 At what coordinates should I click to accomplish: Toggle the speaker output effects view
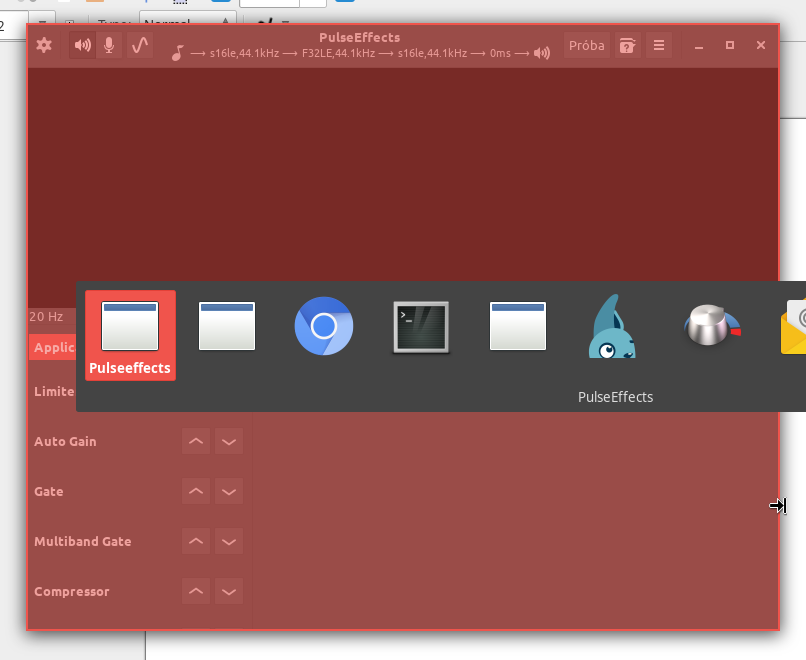(x=82, y=45)
